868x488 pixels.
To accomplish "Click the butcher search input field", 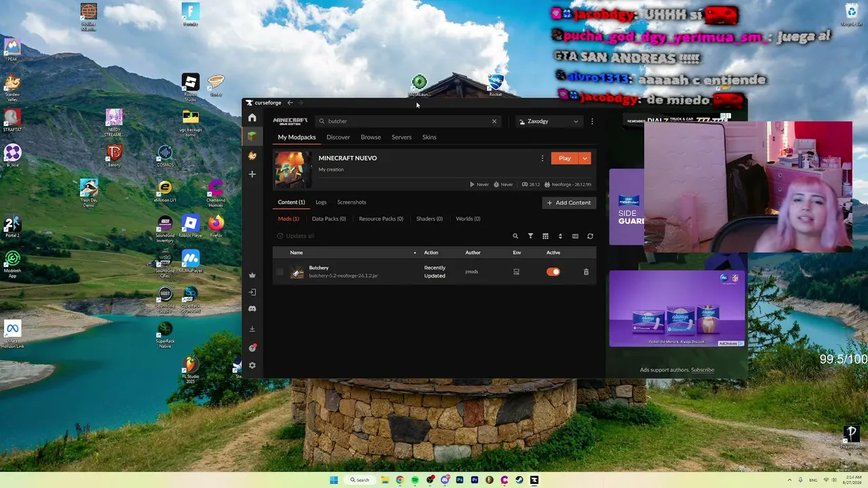I will pos(407,121).
